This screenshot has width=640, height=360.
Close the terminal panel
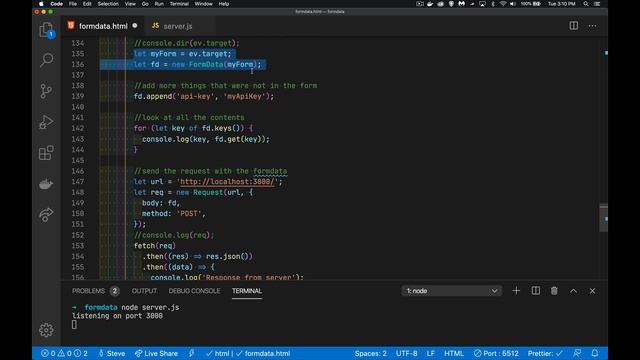(x=592, y=291)
